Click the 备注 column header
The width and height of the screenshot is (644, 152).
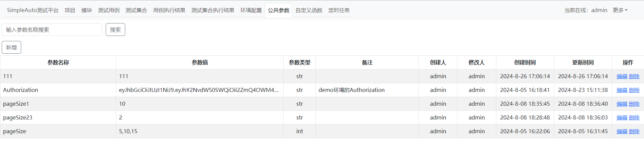pos(367,62)
